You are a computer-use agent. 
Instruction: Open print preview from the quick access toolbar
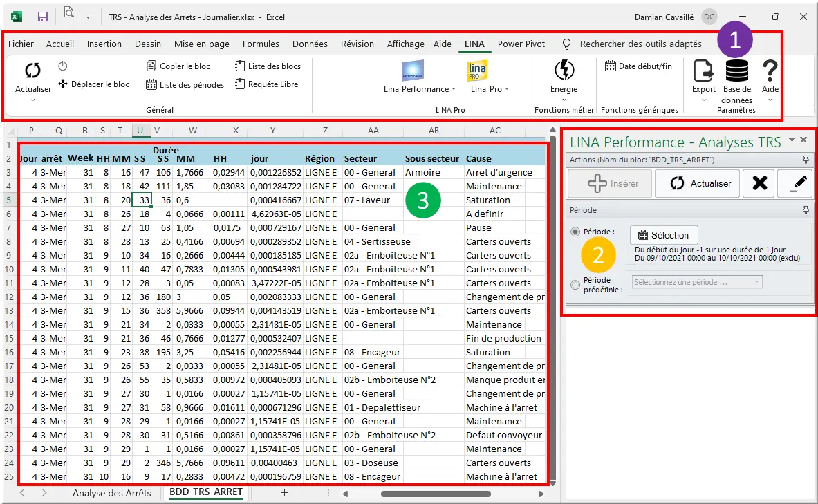(69, 12)
